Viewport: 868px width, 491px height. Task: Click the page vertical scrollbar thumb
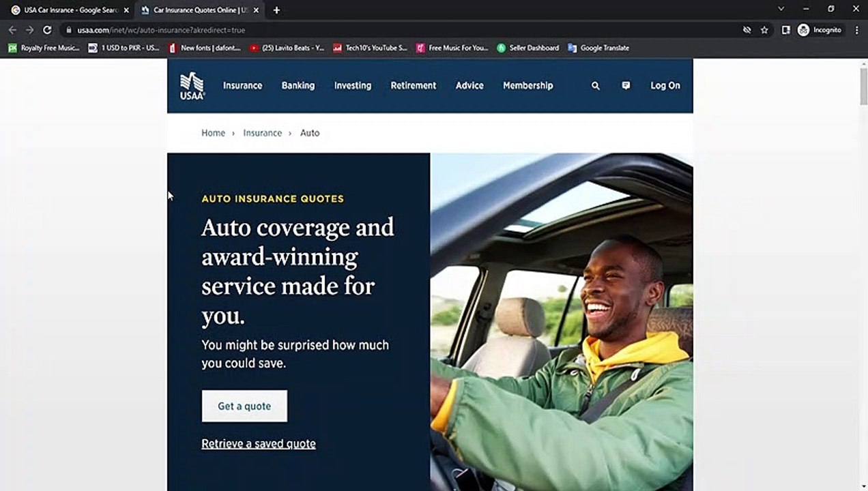[x=863, y=85]
